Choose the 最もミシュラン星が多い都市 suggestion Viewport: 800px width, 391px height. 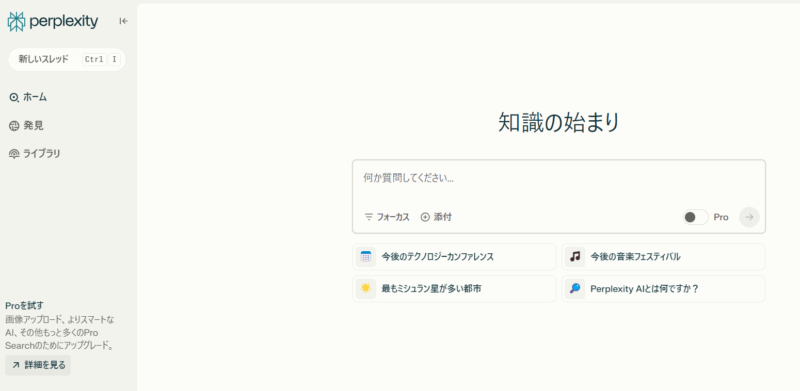point(454,289)
